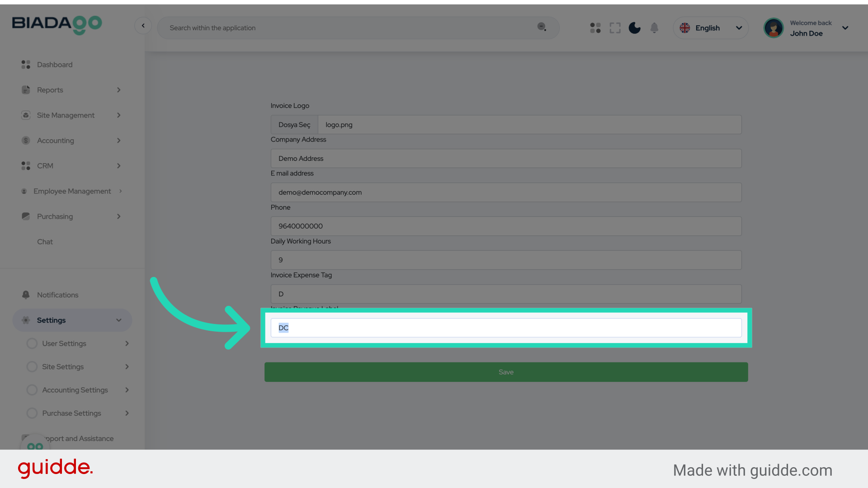Click Dosya Seç file chooser button
The height and width of the screenshot is (488, 868).
(x=294, y=125)
